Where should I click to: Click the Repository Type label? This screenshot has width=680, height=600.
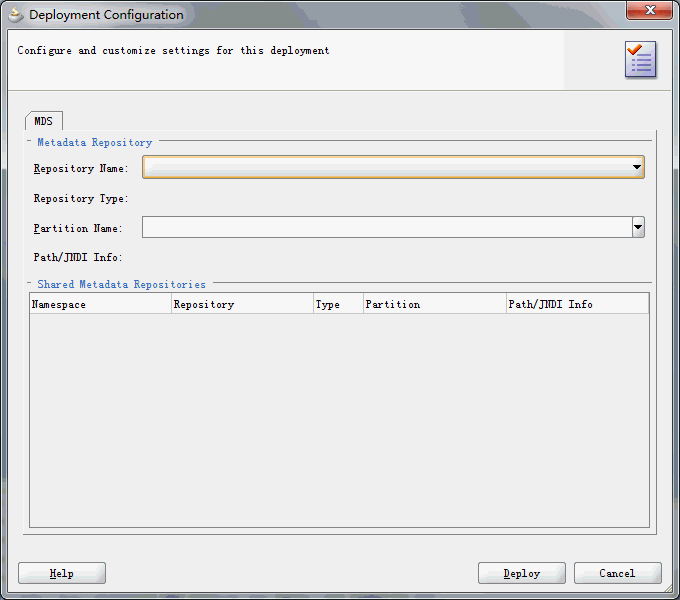point(81,199)
